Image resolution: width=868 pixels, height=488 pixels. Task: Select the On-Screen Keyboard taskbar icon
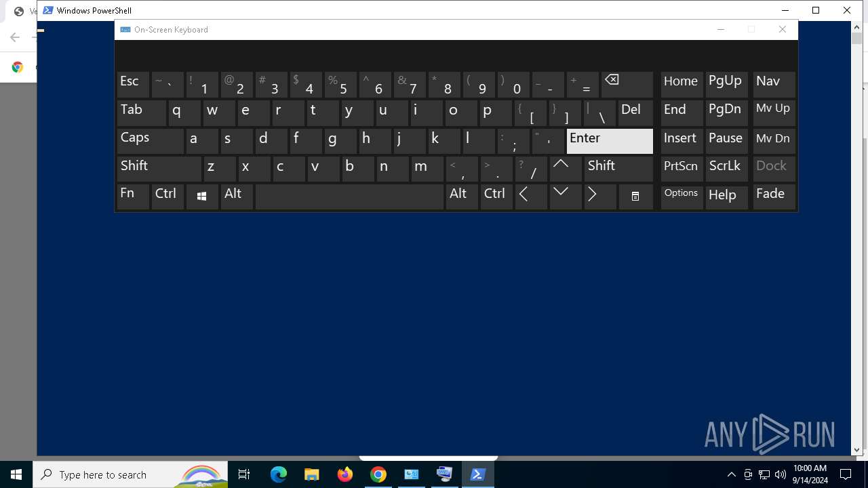(445, 474)
